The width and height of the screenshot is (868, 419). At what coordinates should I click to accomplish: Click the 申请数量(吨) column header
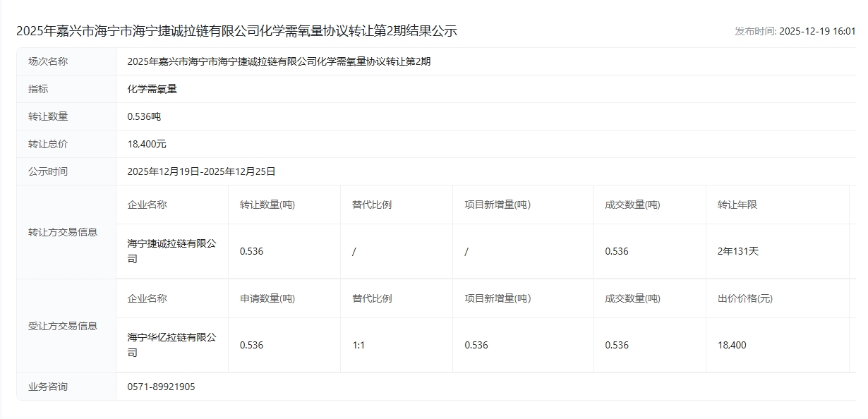pyautogui.click(x=267, y=298)
